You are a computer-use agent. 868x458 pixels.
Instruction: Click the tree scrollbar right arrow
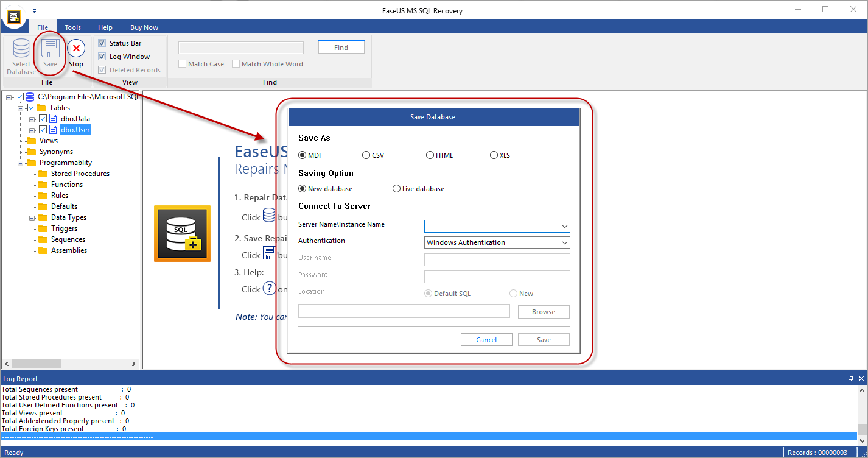(x=135, y=364)
